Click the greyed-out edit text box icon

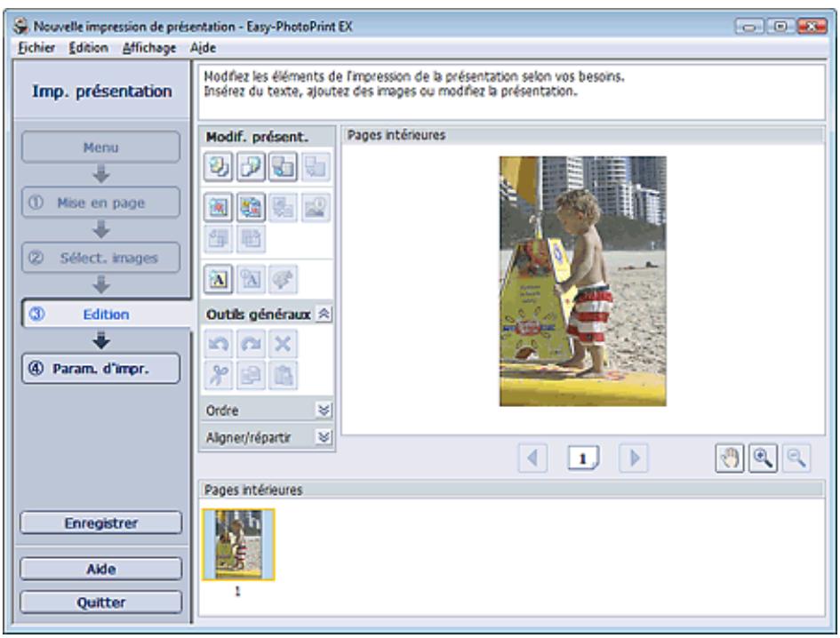pyautogui.click(x=251, y=279)
